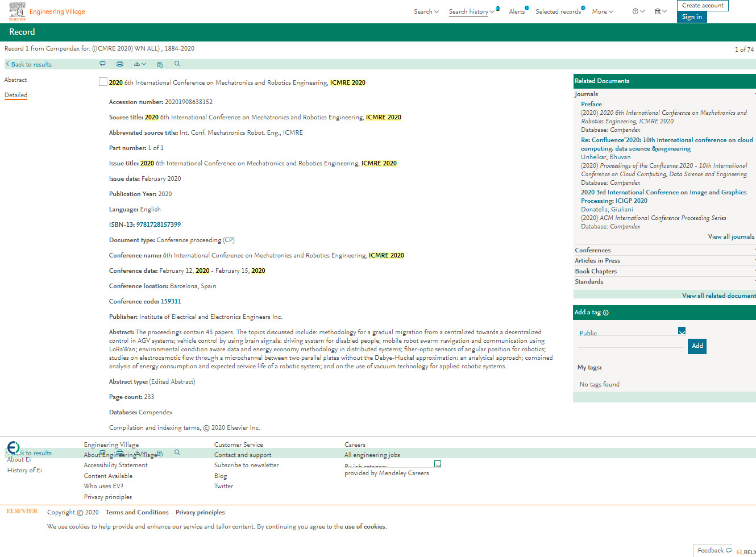The width and height of the screenshot is (756, 557).
Task: Open Accessibility Statement footer link
Action: 115,465
